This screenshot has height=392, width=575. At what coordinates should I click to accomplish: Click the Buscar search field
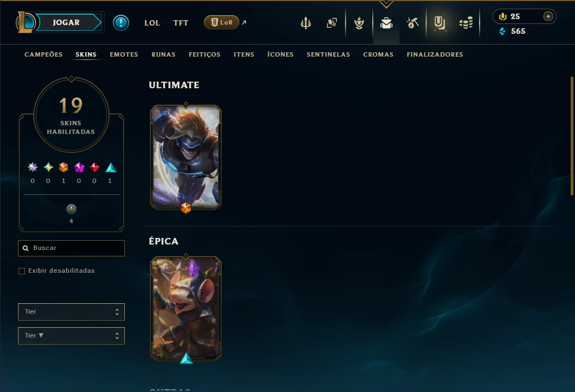coord(71,248)
